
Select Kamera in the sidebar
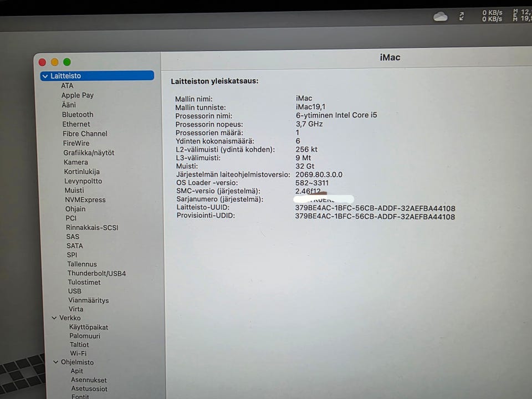pyautogui.click(x=76, y=162)
